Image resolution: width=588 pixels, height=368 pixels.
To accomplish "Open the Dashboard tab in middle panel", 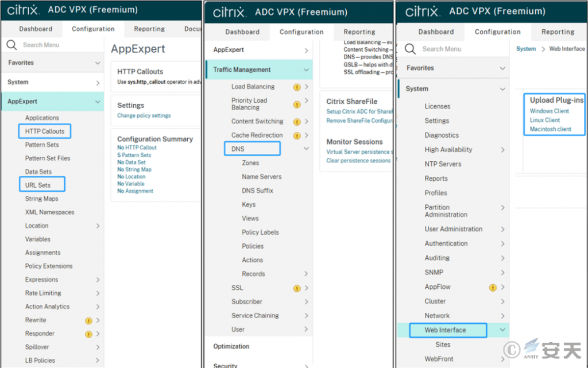I will tap(242, 32).
